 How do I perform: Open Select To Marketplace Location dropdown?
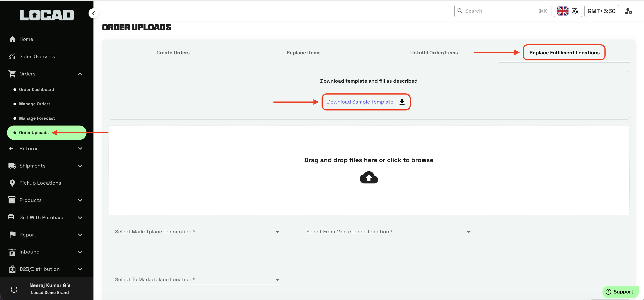pos(198,280)
